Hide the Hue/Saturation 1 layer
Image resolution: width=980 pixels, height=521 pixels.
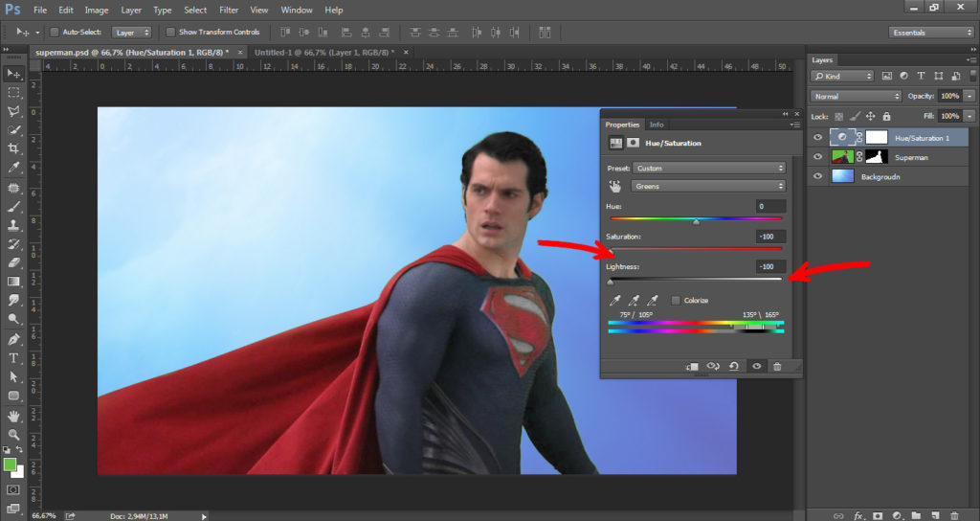coord(817,138)
